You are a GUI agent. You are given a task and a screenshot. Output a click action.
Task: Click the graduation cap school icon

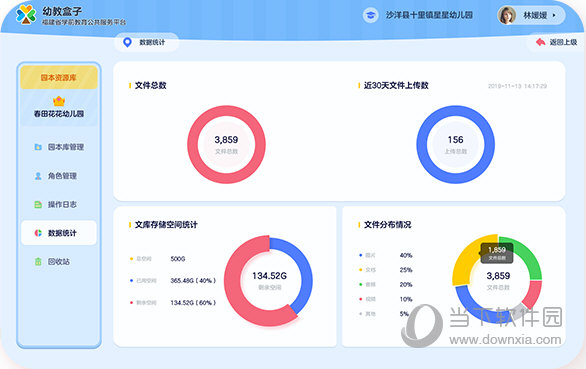tap(370, 15)
